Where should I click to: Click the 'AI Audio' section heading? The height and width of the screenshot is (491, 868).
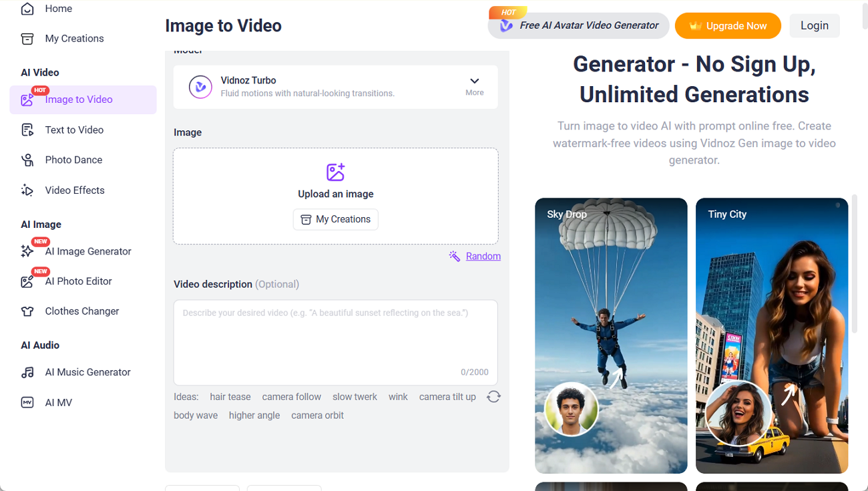(x=40, y=345)
